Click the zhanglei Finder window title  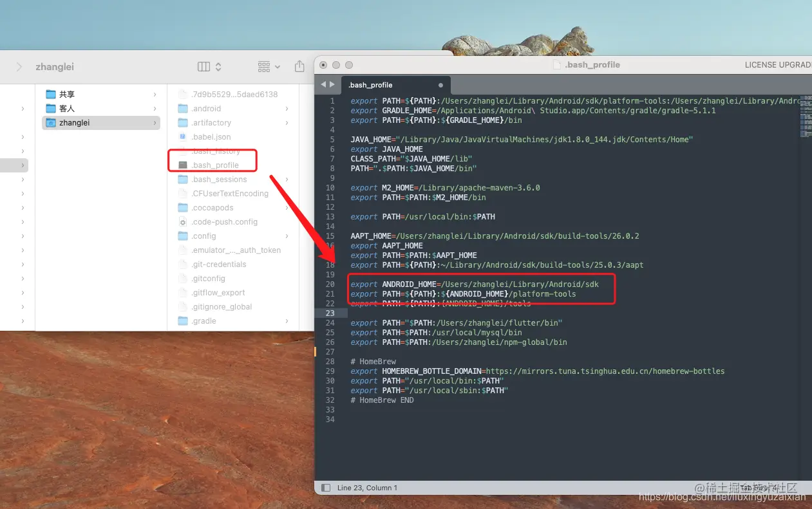55,67
